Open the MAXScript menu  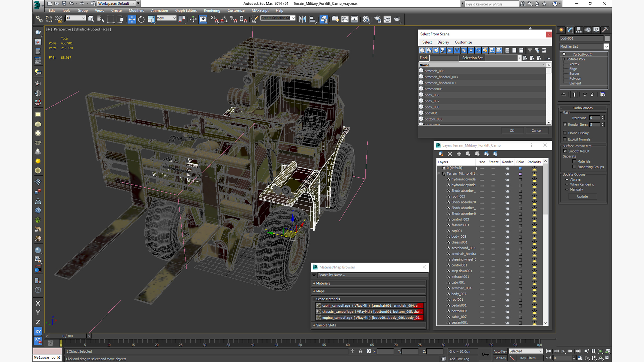[x=260, y=10]
